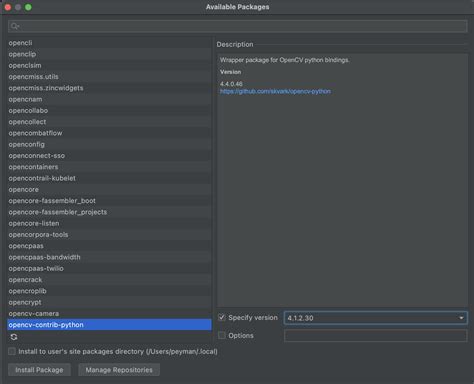474x384 pixels.
Task: Pick the opencnam package
Action: [x=109, y=99]
